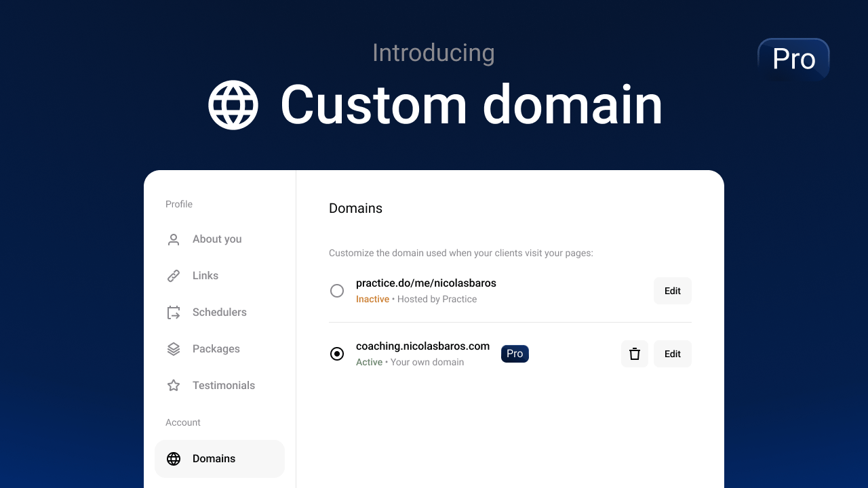
Task: Click the Pro badge in top right corner
Action: click(x=793, y=60)
